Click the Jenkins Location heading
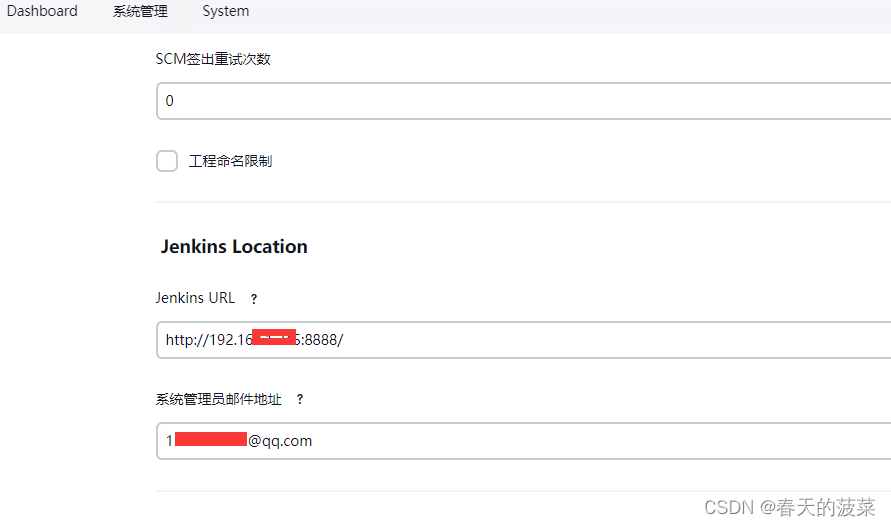This screenshot has width=891, height=526. 234,247
